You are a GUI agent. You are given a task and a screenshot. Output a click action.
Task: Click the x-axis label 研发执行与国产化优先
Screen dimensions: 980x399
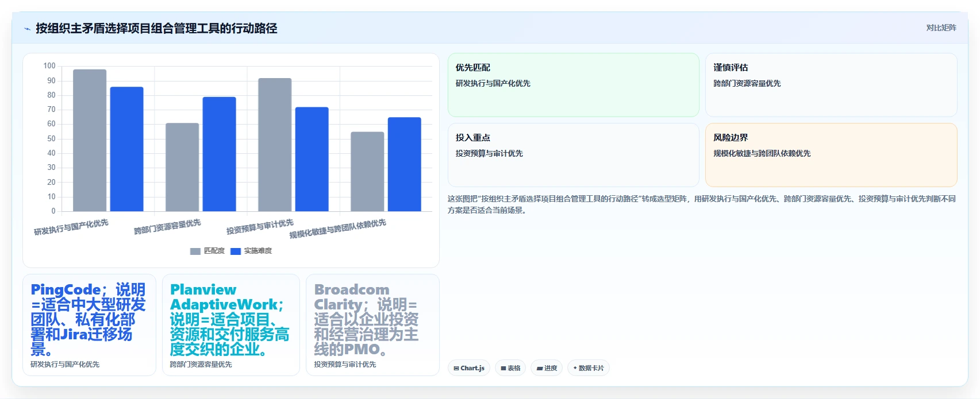click(71, 227)
